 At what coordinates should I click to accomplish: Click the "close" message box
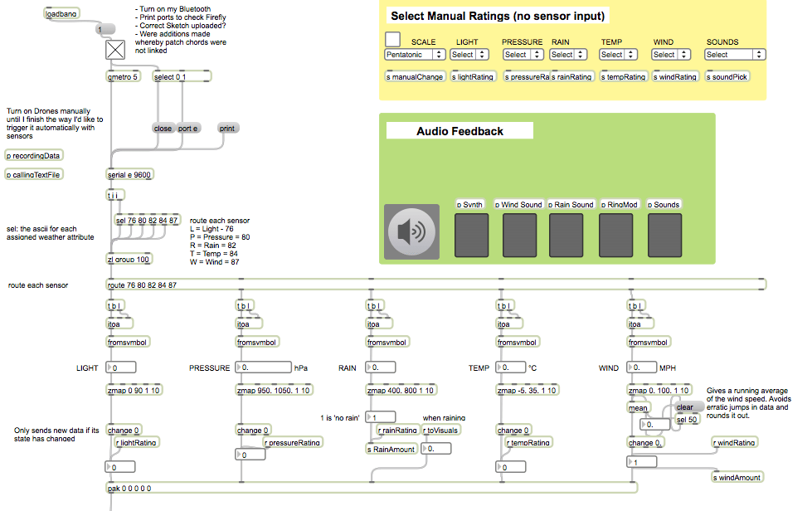[x=163, y=129]
